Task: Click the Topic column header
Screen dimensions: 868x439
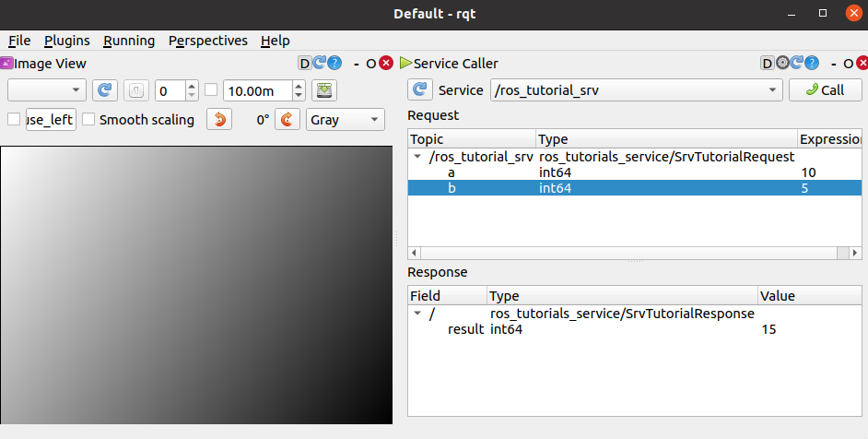Action: point(472,139)
